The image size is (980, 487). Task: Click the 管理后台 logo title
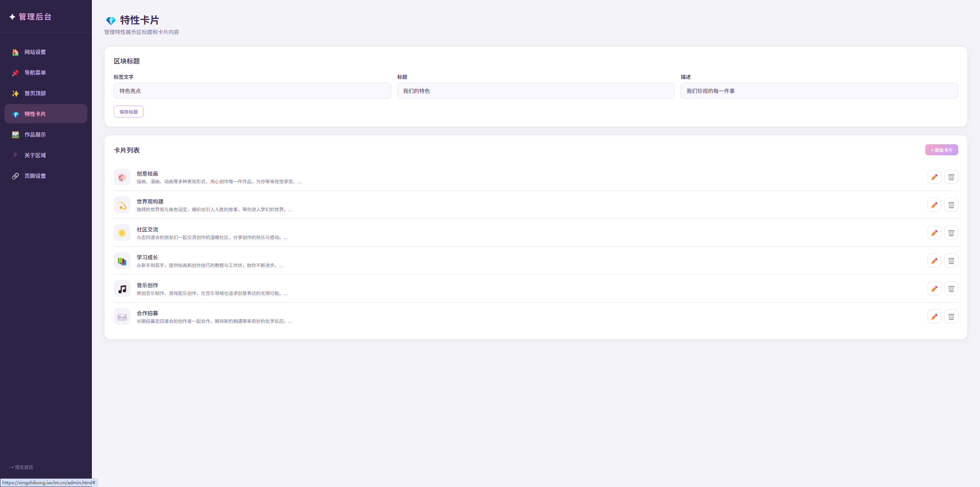[x=31, y=17]
